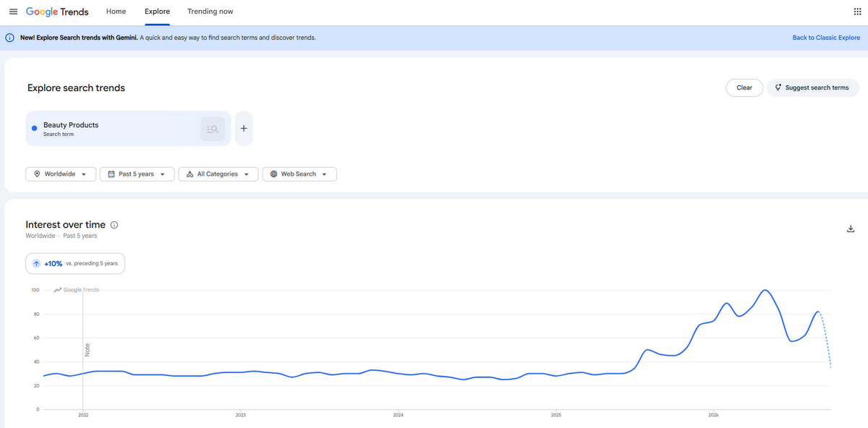Screen dimensions: 868x428
Task: Open the Interest over time help icon
Action: 114,225
